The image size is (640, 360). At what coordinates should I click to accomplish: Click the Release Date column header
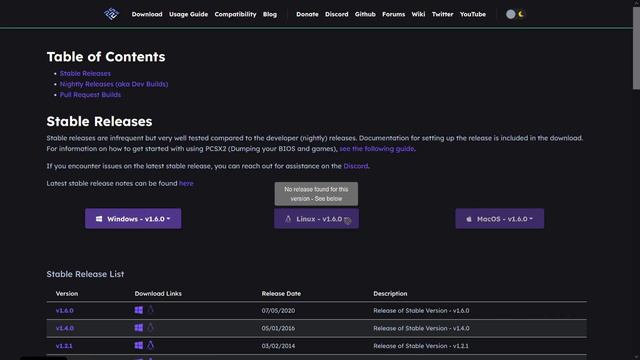[x=281, y=293]
